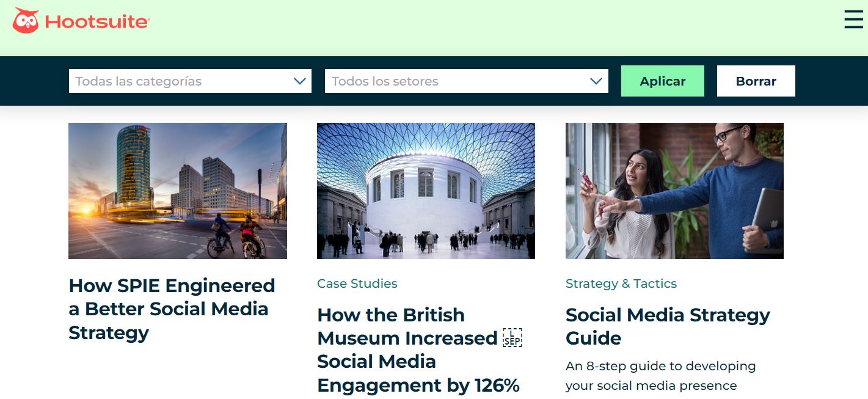Viewport: 868px width, 399px height.
Task: Click the Hootsuite wordmark text
Action: tap(97, 23)
